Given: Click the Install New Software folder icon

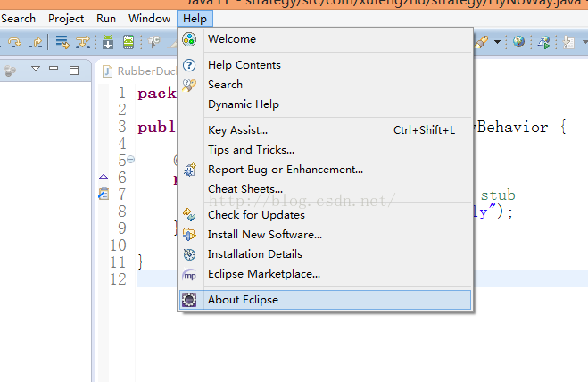Looking at the screenshot, I should coord(189,235).
